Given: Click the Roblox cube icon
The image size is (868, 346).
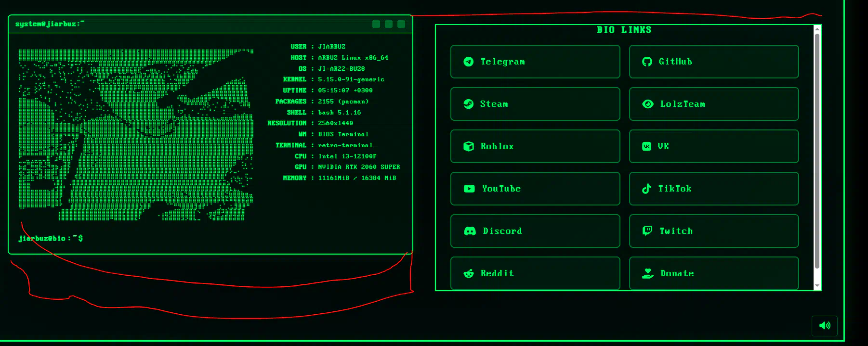Looking at the screenshot, I should [x=468, y=146].
